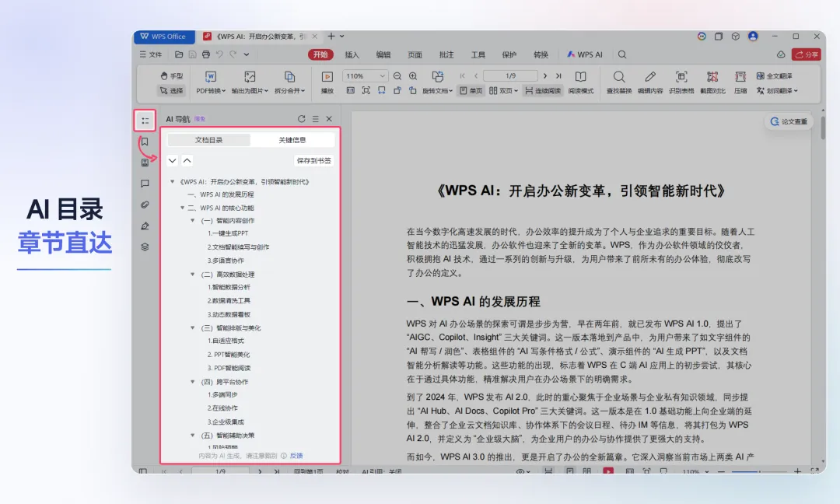Open the layers sidebar panel
840x504 pixels.
(145, 247)
